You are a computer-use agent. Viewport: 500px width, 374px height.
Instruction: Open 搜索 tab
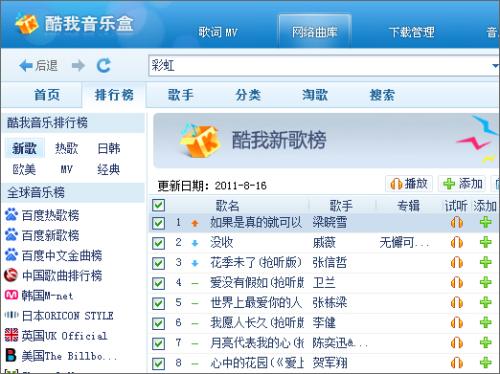[382, 95]
